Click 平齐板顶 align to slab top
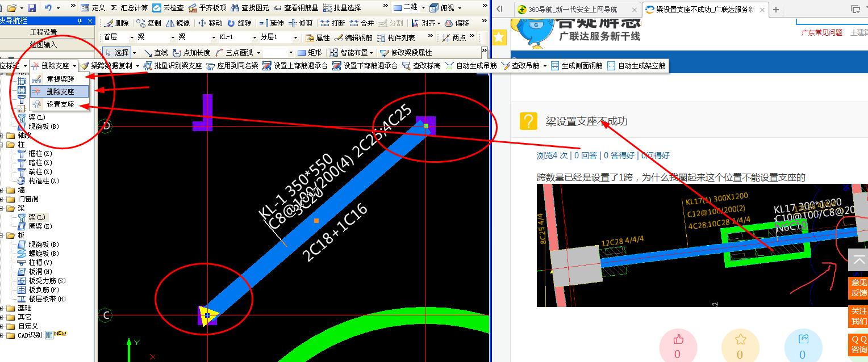 tap(207, 8)
